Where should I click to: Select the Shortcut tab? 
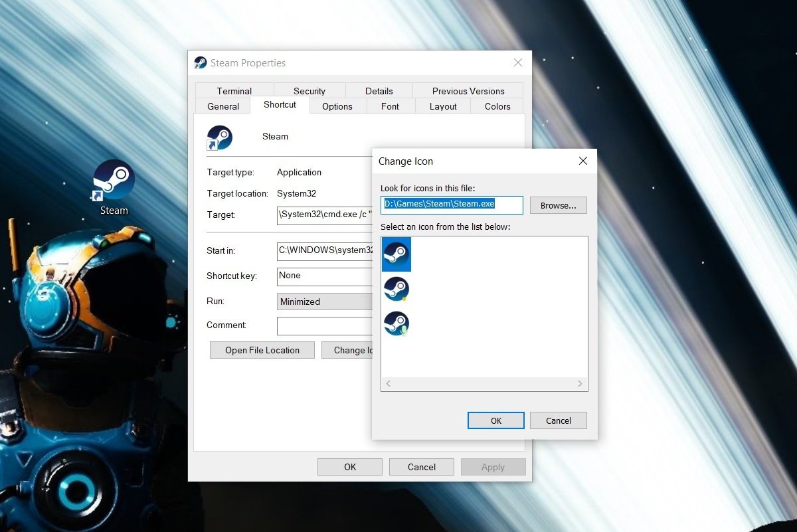click(280, 105)
